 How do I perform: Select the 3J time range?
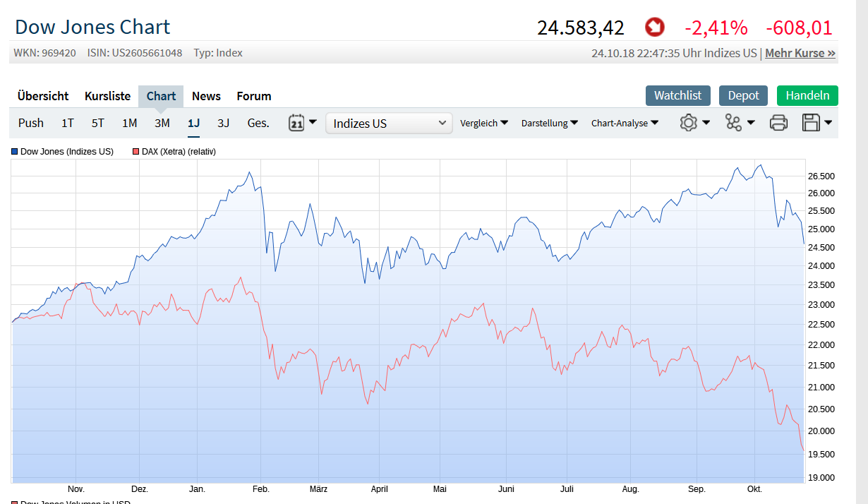point(223,123)
